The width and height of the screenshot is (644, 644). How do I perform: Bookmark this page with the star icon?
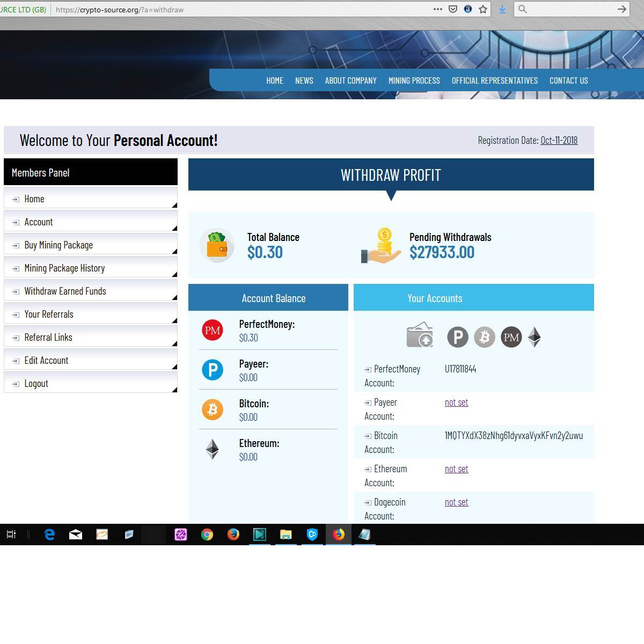[483, 9]
